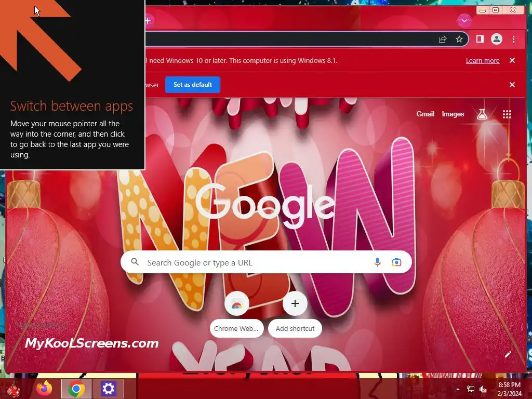The width and height of the screenshot is (532, 399).
Task: Open network status tray icon
Action: (x=471, y=389)
